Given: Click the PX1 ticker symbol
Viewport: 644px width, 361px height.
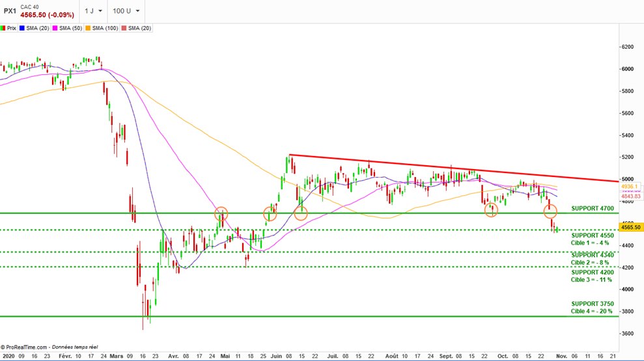Looking at the screenshot, I should 9,11.
